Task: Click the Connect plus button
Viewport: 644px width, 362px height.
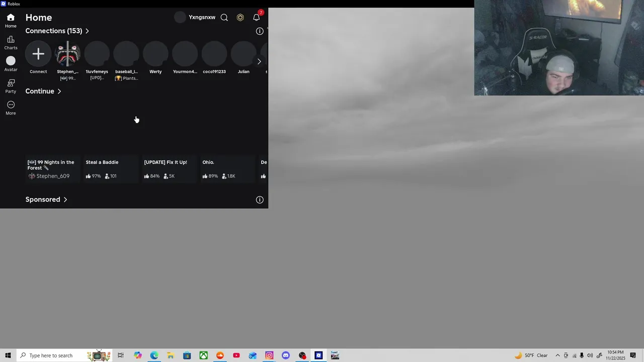Action: (38, 54)
